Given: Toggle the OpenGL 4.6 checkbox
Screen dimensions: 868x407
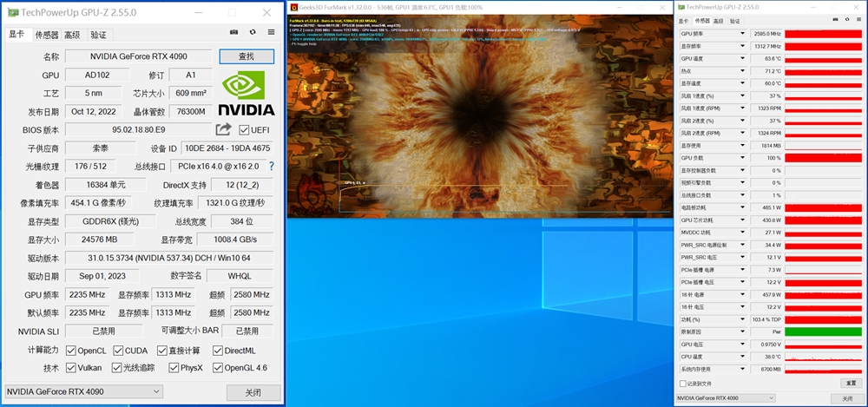Looking at the screenshot, I should 218,368.
